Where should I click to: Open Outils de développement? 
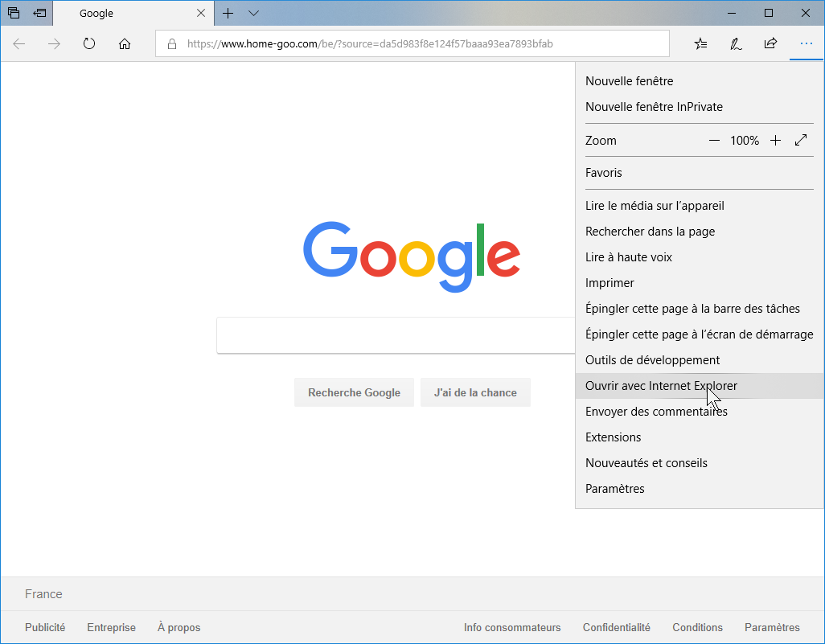pyautogui.click(x=700, y=360)
